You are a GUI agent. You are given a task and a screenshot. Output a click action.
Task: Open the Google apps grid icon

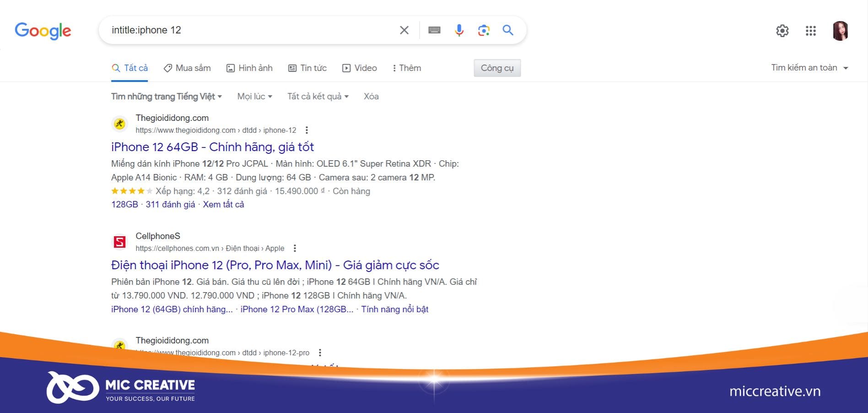(811, 31)
